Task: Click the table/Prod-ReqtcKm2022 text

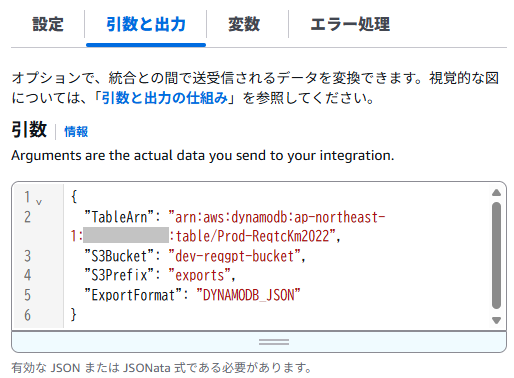Action: pyautogui.click(x=252, y=237)
